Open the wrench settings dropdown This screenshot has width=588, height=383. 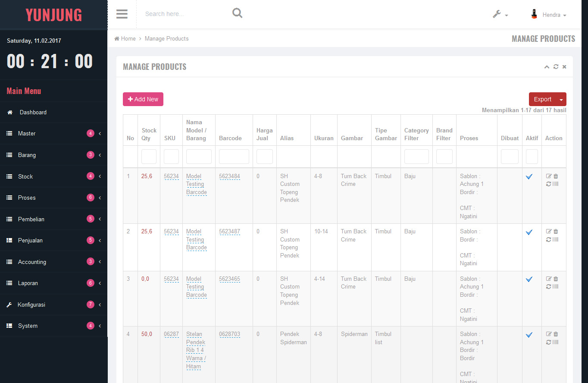500,15
